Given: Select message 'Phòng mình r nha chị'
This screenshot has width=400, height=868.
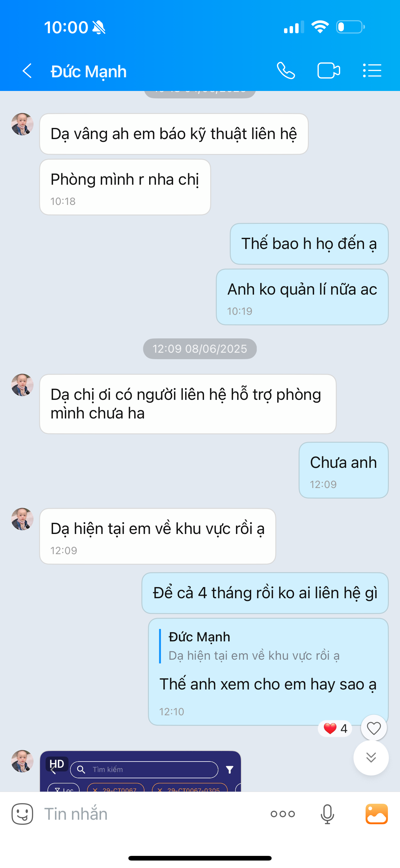Looking at the screenshot, I should point(125,187).
